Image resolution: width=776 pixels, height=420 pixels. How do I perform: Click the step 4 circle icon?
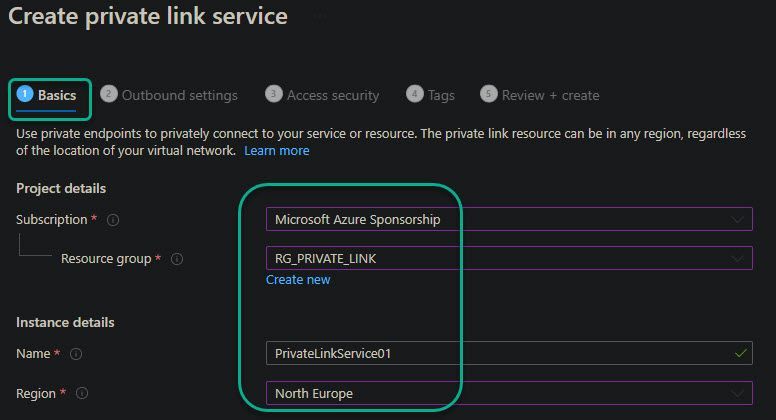(x=414, y=94)
